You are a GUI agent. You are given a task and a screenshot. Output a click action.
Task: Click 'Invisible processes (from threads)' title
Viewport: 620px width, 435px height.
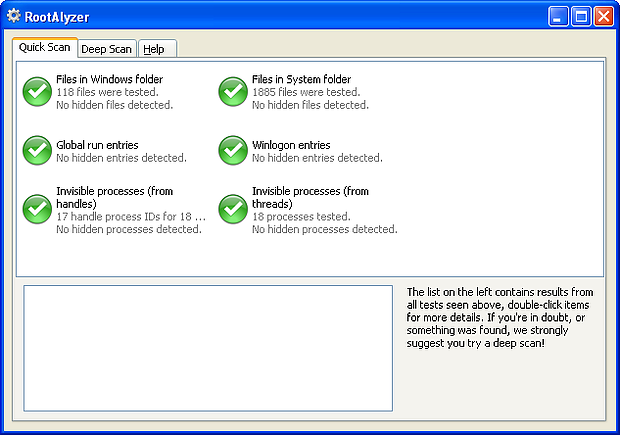tap(310, 197)
